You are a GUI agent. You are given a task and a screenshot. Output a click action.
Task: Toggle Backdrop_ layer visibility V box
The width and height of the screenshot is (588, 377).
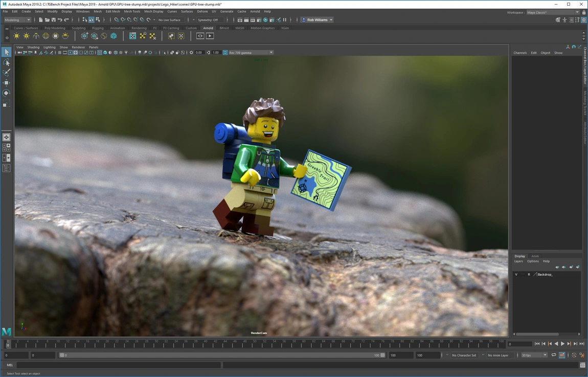tap(516, 275)
